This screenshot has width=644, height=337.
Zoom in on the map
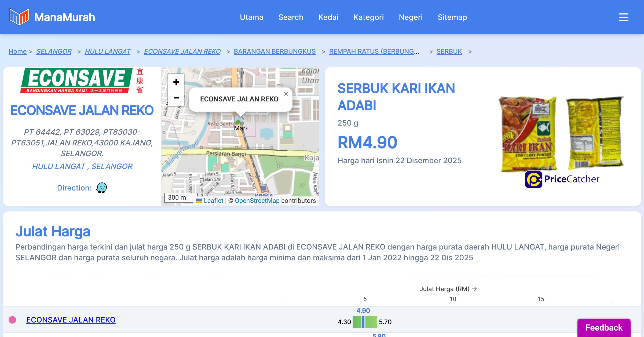tap(176, 82)
